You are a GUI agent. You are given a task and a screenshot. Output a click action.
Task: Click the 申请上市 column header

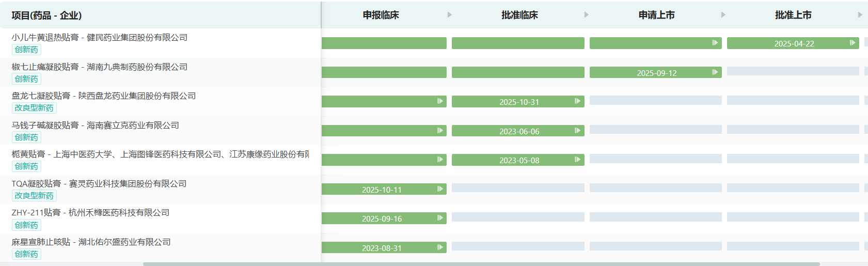[657, 15]
